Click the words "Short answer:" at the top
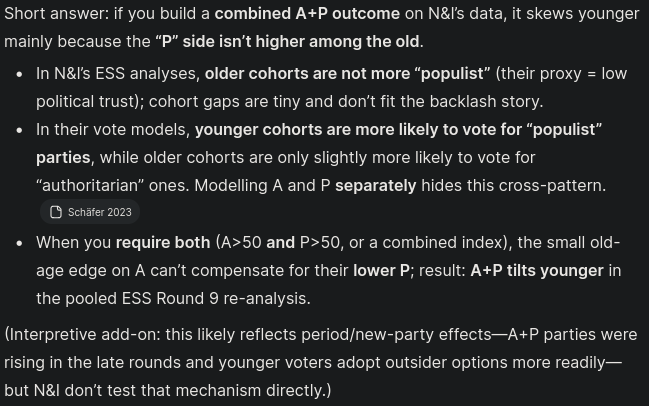 pyautogui.click(x=55, y=13)
